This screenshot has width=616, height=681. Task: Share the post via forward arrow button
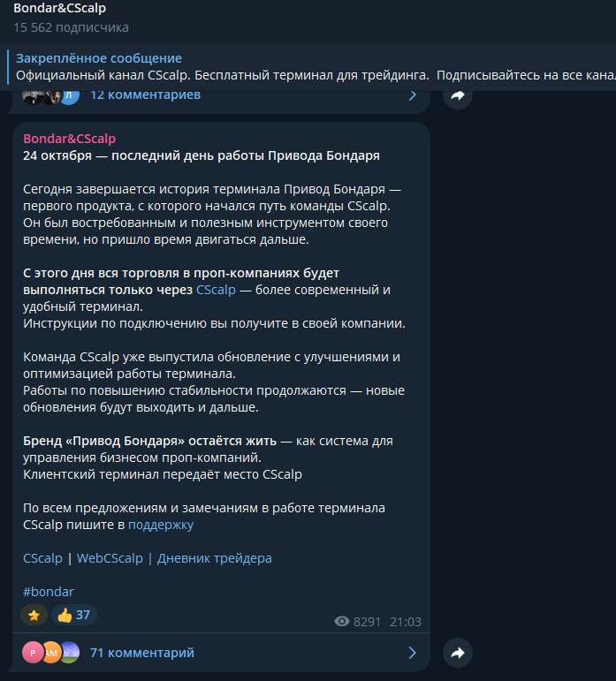point(458,653)
